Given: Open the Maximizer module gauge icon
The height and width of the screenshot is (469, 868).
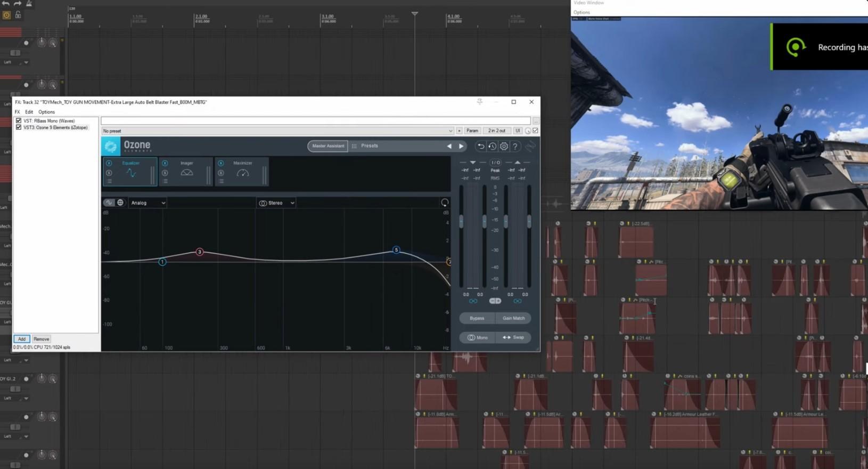Looking at the screenshot, I should [243, 173].
